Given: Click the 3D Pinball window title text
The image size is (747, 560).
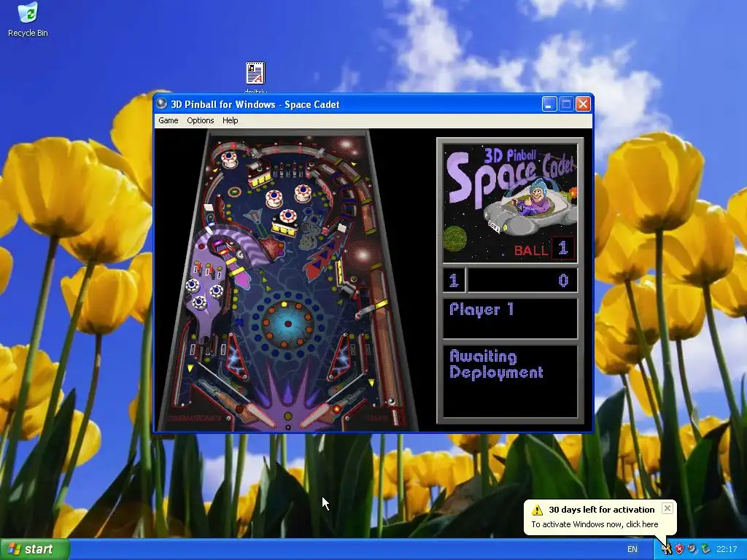Looking at the screenshot, I should click(255, 104).
